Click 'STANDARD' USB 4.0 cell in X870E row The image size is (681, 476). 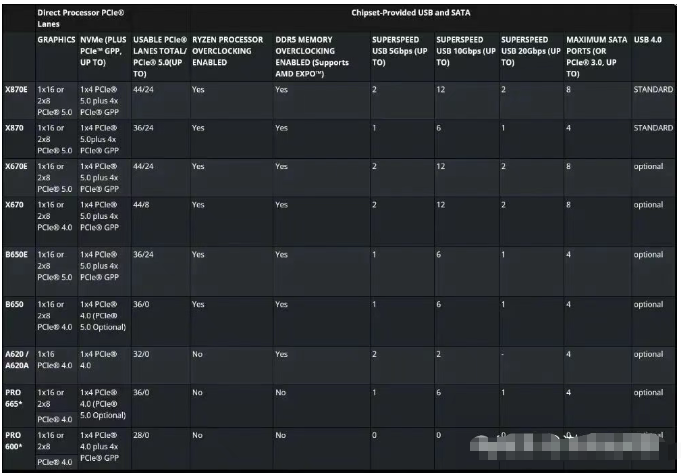(x=653, y=89)
